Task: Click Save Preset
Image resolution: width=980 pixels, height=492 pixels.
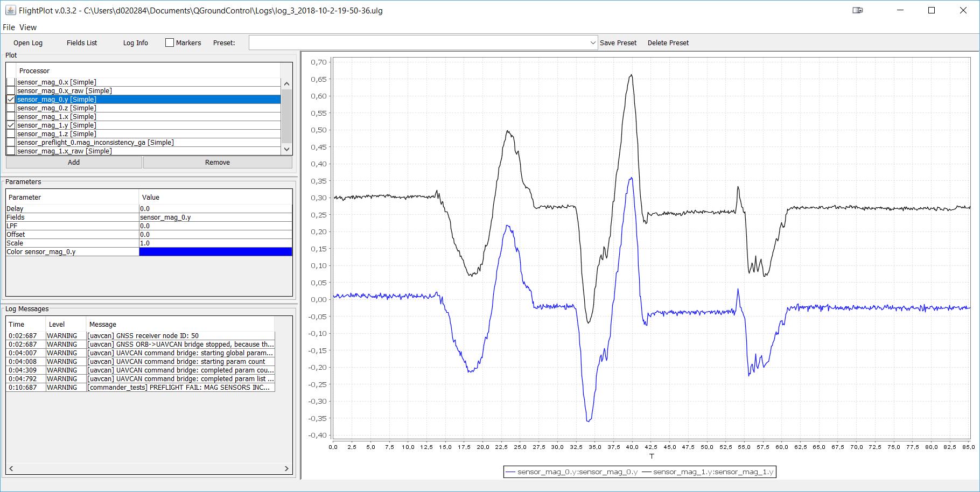Action: (x=618, y=43)
